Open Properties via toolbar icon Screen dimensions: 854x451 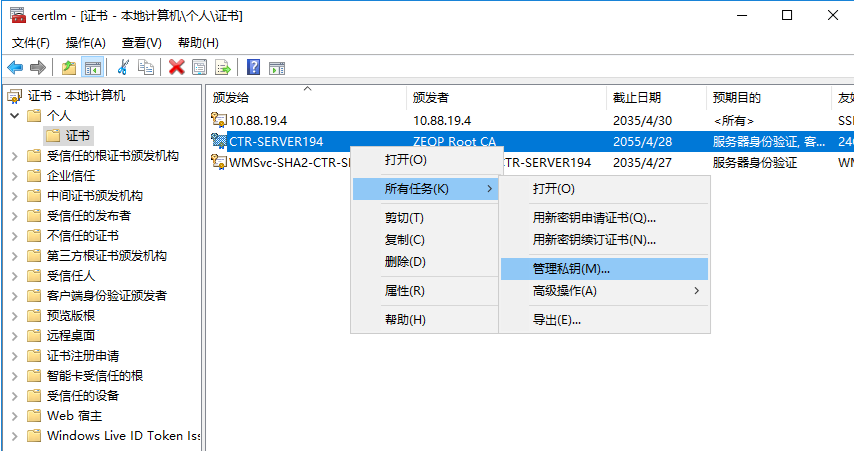click(200, 67)
